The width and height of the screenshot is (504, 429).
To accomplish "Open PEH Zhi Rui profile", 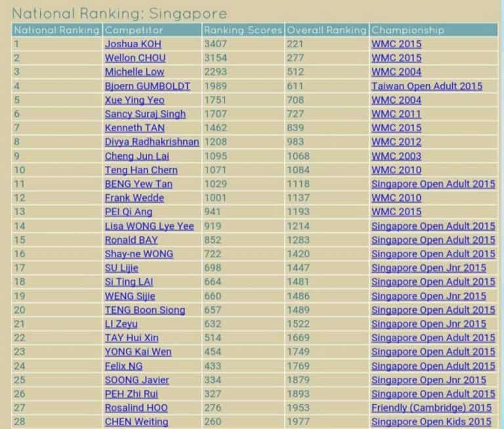I will 131,394.
